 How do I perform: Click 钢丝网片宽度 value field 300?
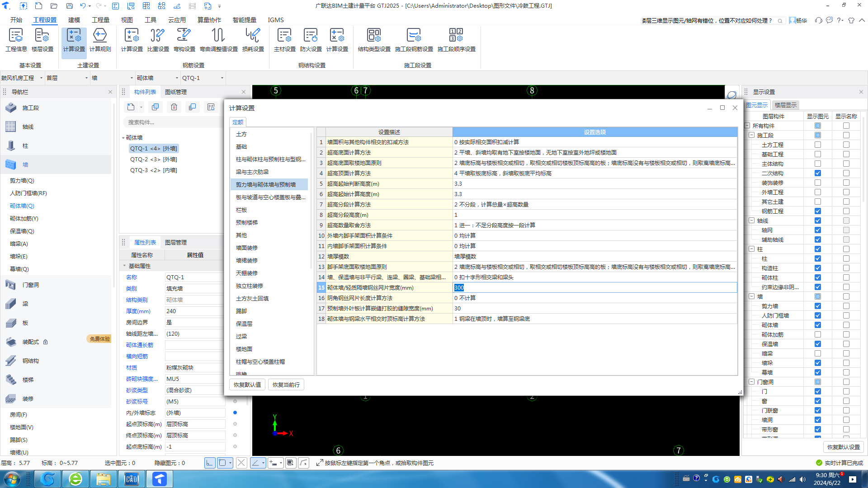point(594,287)
